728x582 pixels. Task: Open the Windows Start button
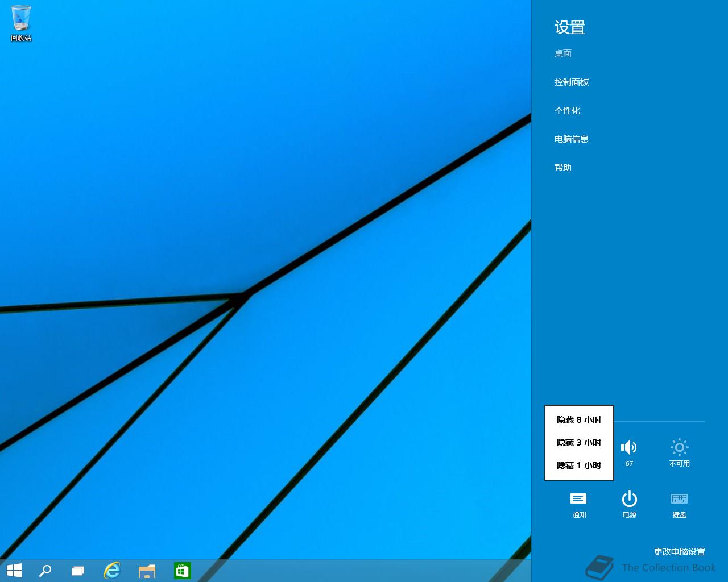click(x=14, y=571)
